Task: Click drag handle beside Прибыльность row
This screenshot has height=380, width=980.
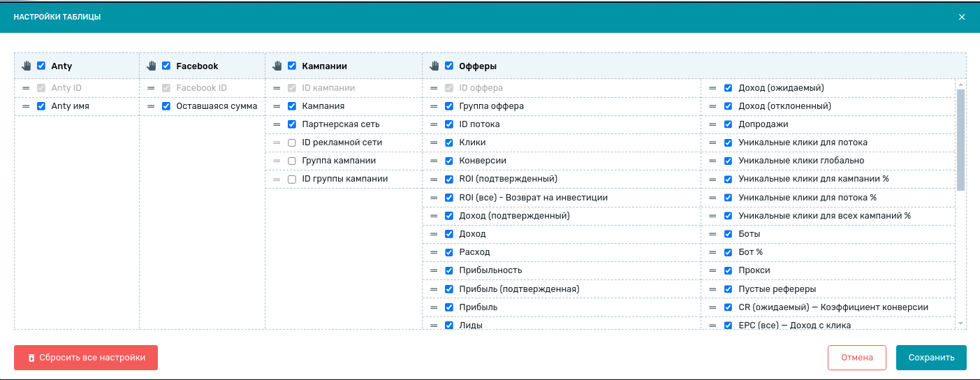Action: tap(434, 270)
